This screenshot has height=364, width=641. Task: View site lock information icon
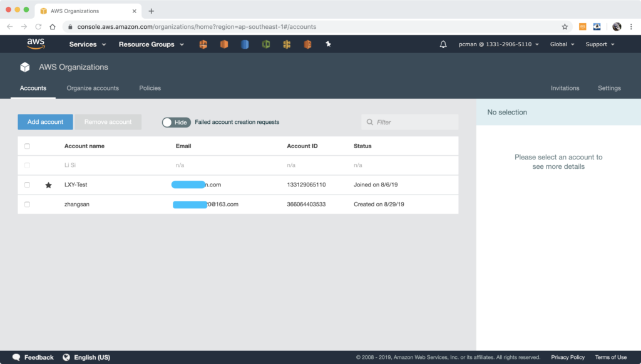click(x=70, y=26)
